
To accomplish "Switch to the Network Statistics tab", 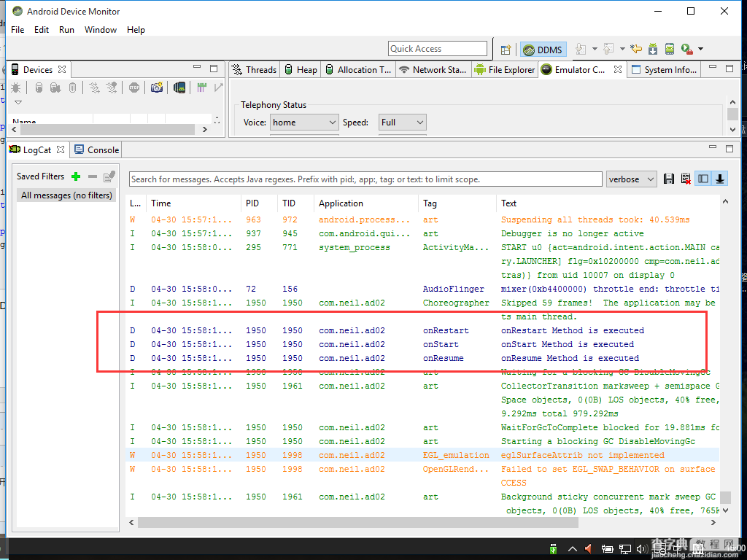I will tap(433, 70).
